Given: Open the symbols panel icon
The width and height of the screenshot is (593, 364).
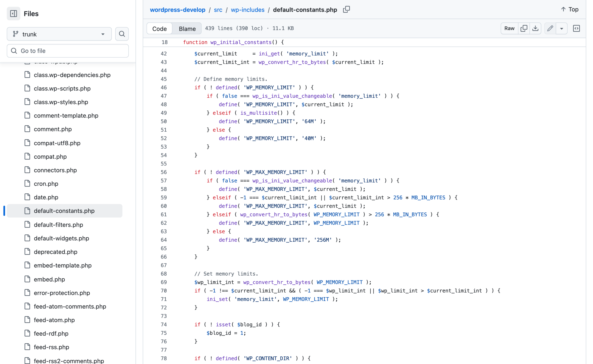Looking at the screenshot, I should pyautogui.click(x=576, y=28).
